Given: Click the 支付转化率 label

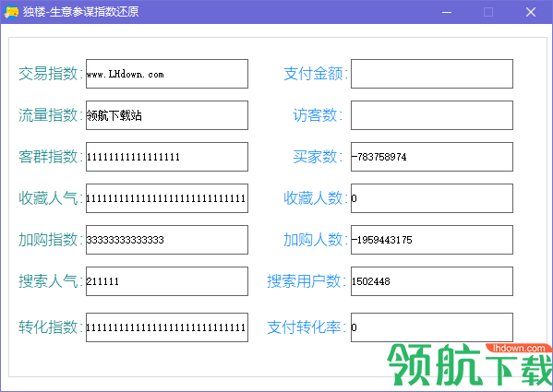Looking at the screenshot, I should pyautogui.click(x=307, y=327).
